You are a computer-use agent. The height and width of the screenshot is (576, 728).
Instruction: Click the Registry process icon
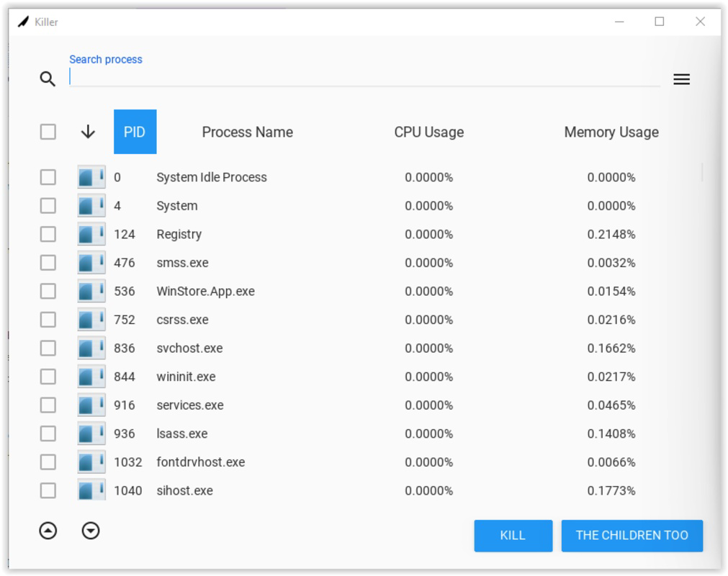[91, 234]
